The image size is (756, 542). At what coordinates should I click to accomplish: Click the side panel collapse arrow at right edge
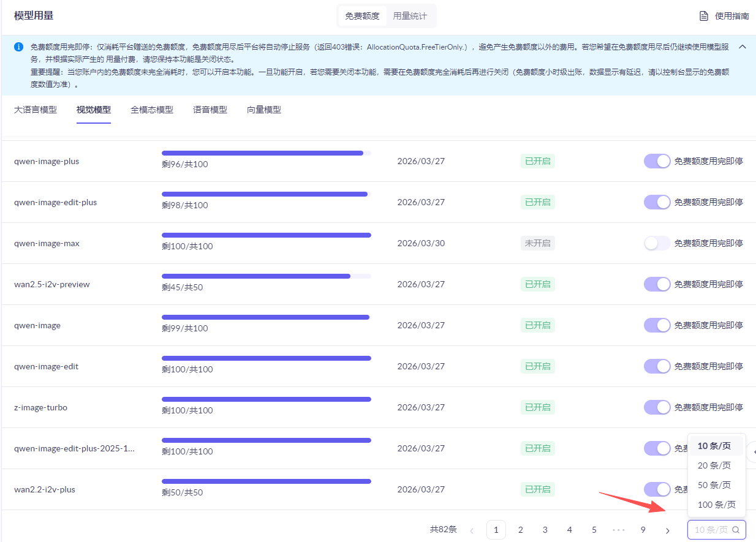(x=753, y=451)
